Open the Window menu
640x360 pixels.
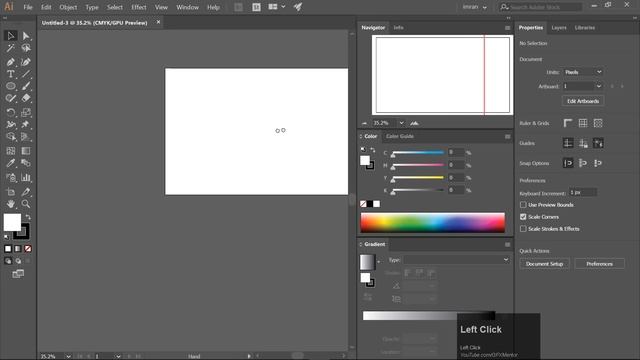187,7
